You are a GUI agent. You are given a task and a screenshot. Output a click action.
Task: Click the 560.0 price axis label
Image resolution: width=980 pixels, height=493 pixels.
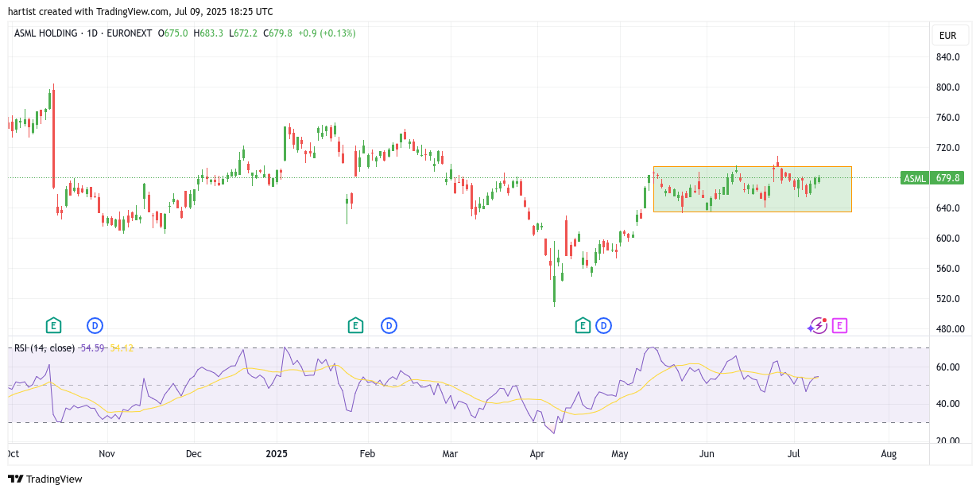click(947, 269)
